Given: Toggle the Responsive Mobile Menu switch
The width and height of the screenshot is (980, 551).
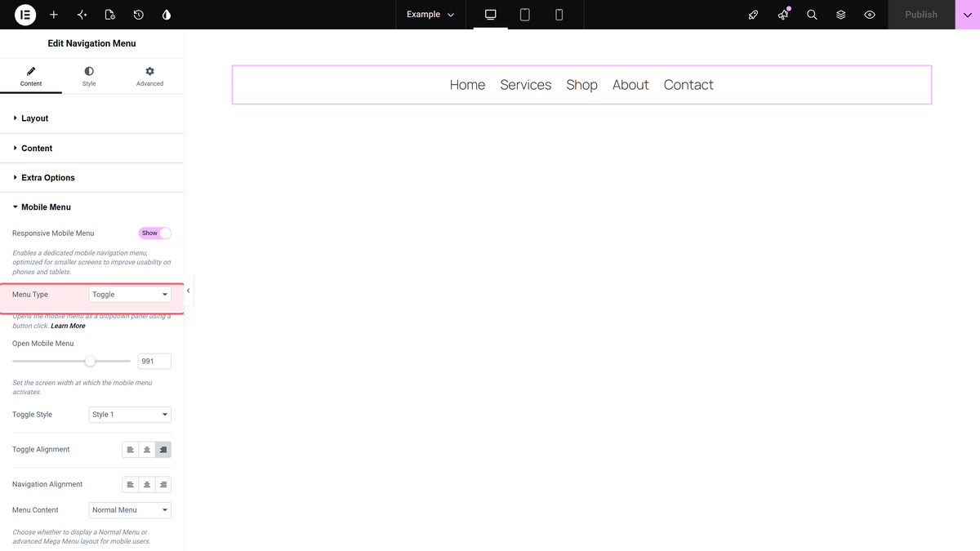Looking at the screenshot, I should (155, 233).
